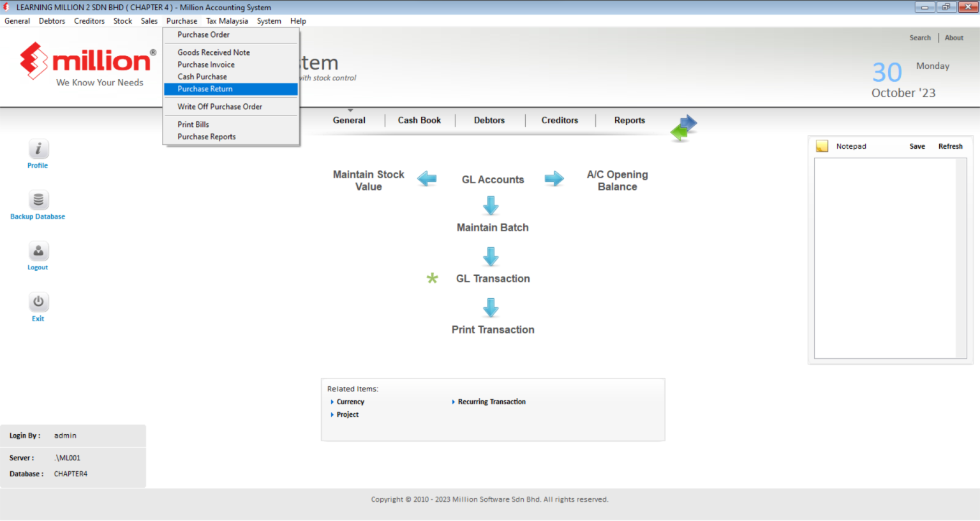980x521 pixels.
Task: Switch to the General tab
Action: point(349,120)
